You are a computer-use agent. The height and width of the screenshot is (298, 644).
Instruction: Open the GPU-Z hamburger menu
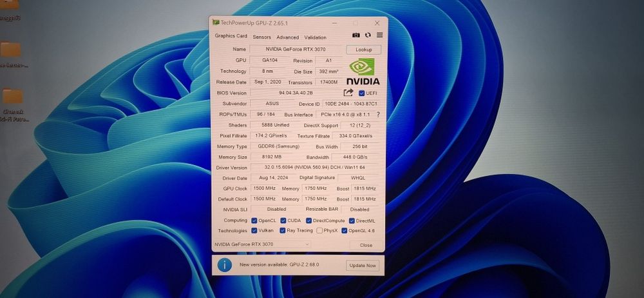(379, 35)
